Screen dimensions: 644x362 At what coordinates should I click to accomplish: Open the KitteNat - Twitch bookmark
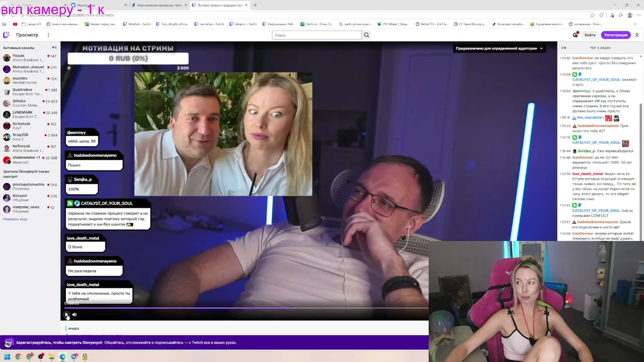pyautogui.click(x=136, y=24)
